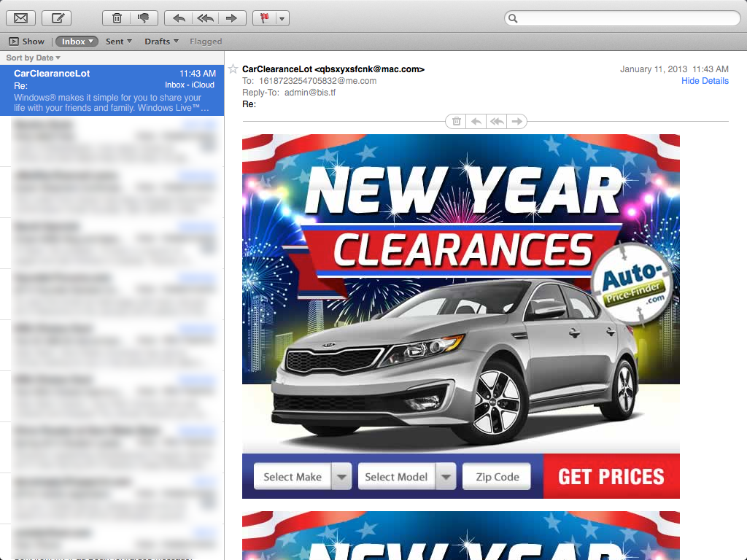The image size is (747, 560).
Task: Click the reply-all icon in the message header bar
Action: [x=496, y=122]
